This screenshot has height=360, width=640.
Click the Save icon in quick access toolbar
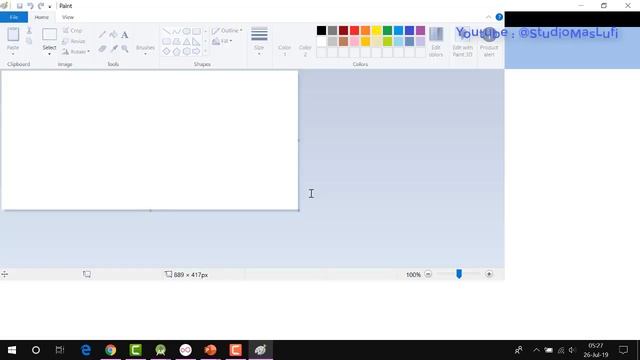click(x=19, y=6)
